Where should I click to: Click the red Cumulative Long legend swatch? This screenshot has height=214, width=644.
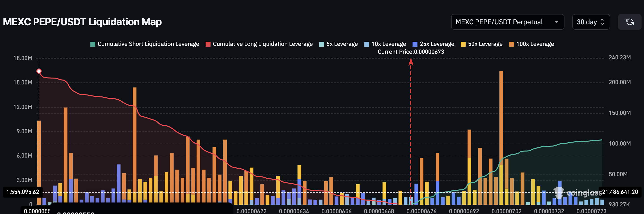(x=208, y=44)
